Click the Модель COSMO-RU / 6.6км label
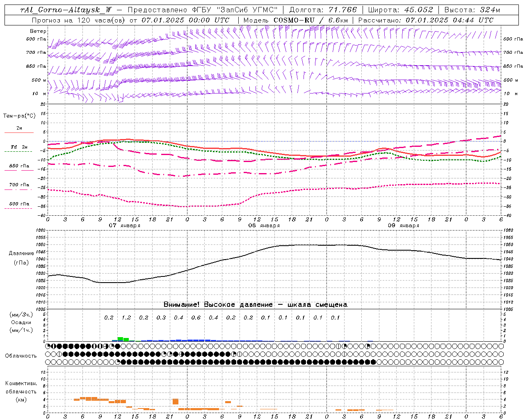This screenshot has height=420, width=525. click(296, 20)
